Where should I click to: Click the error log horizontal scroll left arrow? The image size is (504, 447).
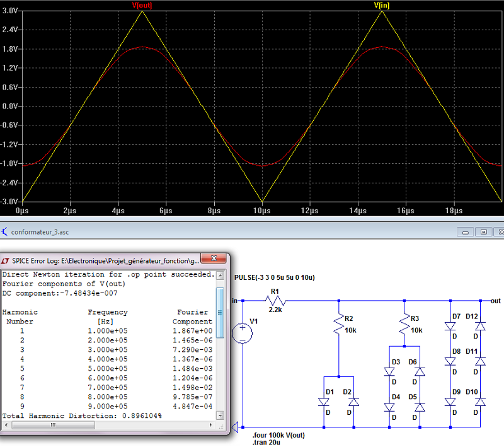point(6,425)
